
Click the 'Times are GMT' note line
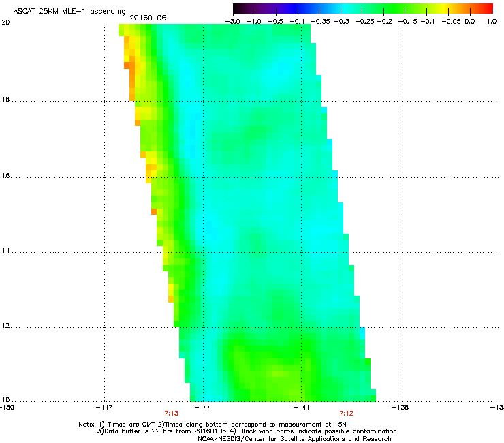click(x=212, y=425)
